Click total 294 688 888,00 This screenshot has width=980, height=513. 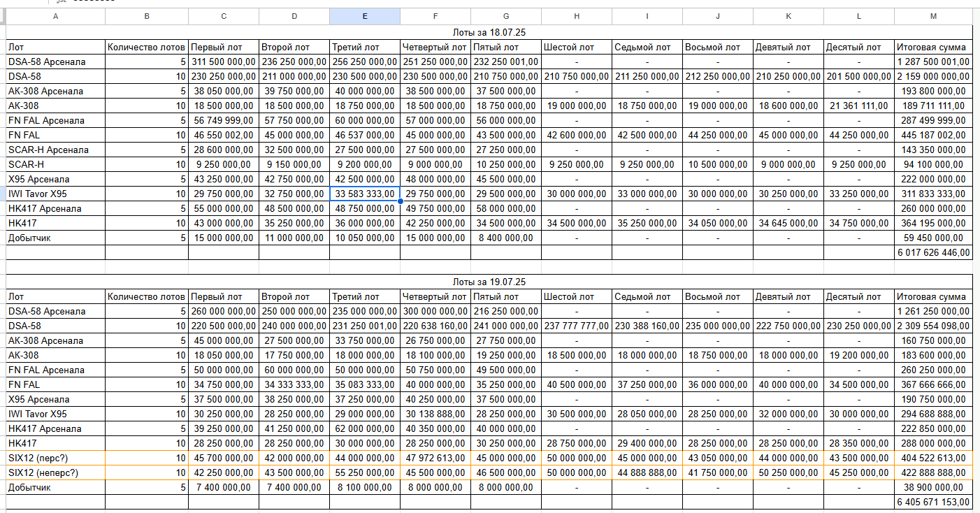click(934, 414)
